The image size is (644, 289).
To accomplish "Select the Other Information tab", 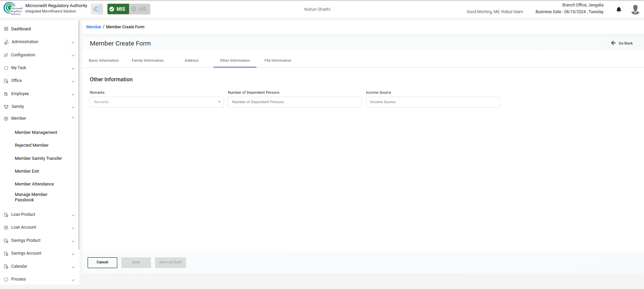I will [235, 61].
